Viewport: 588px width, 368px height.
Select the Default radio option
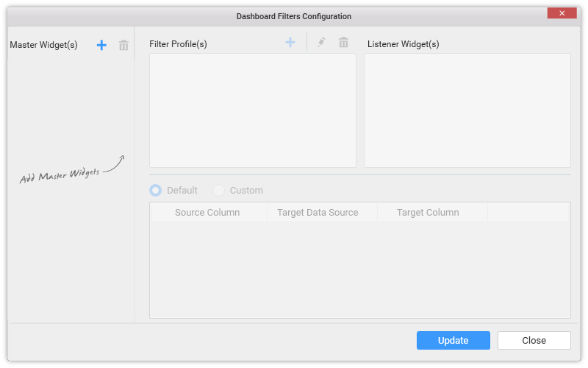[155, 191]
